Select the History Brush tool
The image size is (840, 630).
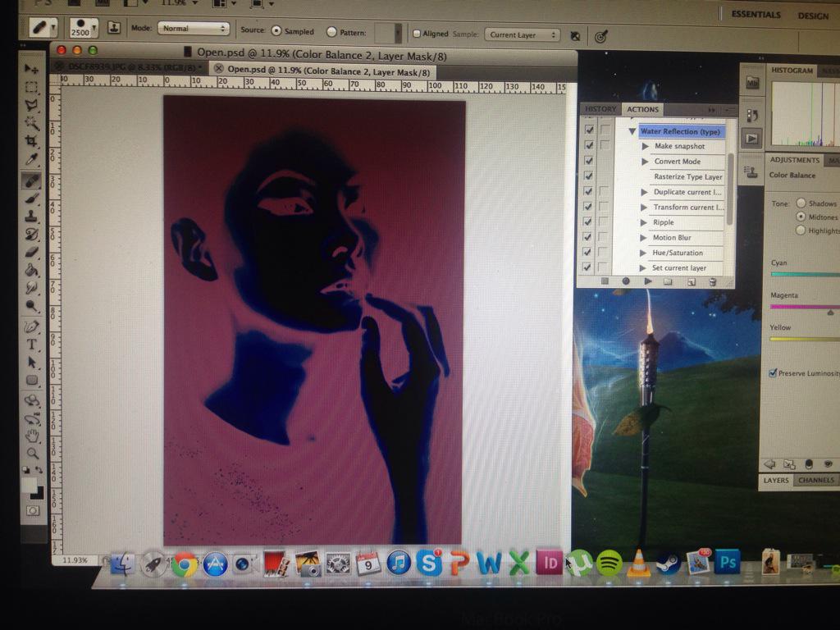[32, 234]
